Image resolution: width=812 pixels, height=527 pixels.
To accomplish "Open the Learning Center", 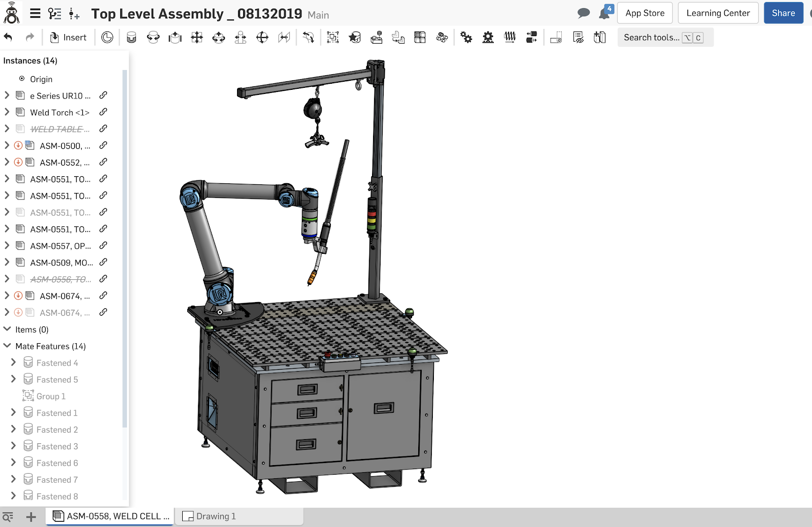I will (x=718, y=13).
